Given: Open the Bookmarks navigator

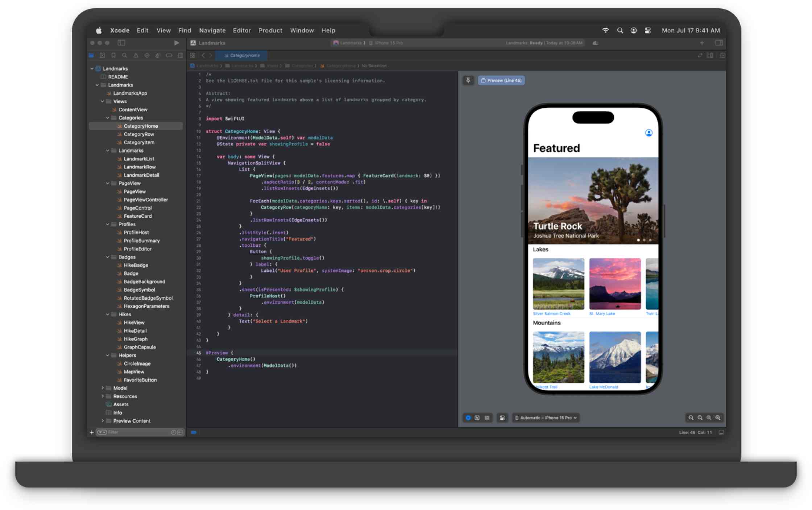Looking at the screenshot, I should pos(114,55).
